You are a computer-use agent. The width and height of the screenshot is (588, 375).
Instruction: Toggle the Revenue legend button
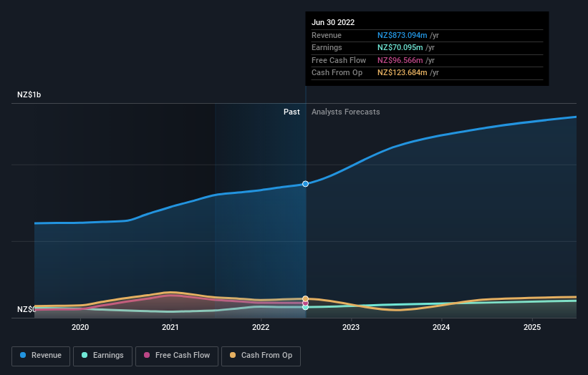[x=41, y=356]
